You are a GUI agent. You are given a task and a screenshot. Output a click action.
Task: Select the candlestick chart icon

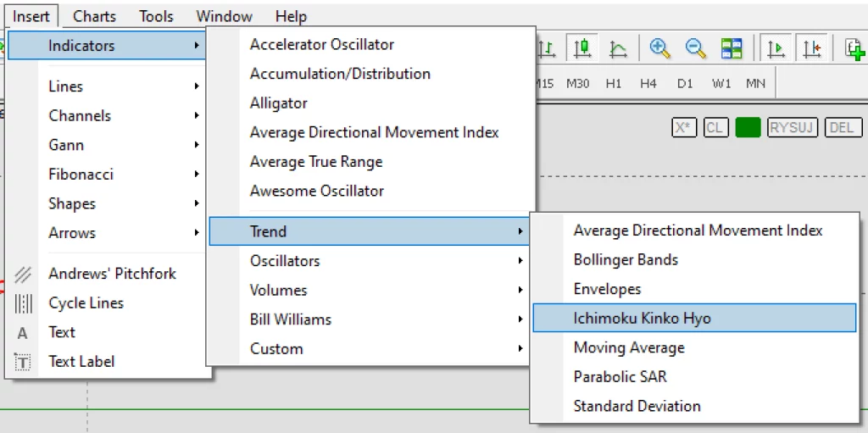coord(581,48)
